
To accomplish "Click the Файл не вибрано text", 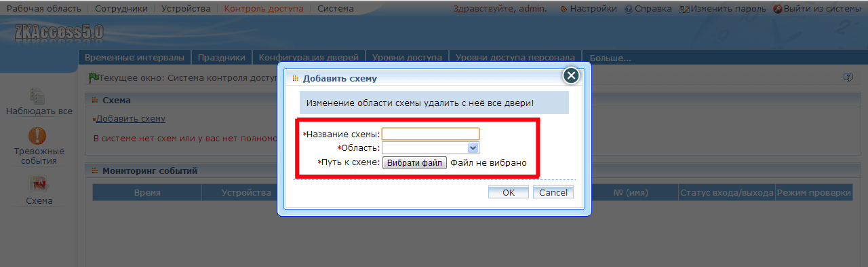I will tap(488, 162).
